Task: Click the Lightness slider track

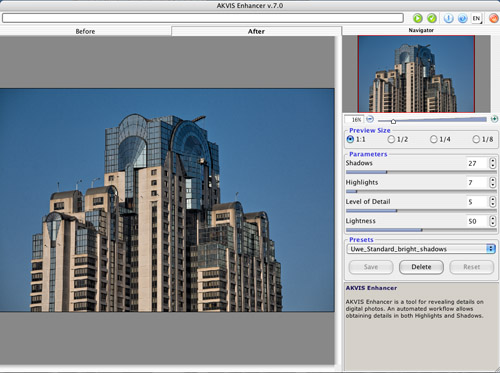Action: [x=421, y=230]
